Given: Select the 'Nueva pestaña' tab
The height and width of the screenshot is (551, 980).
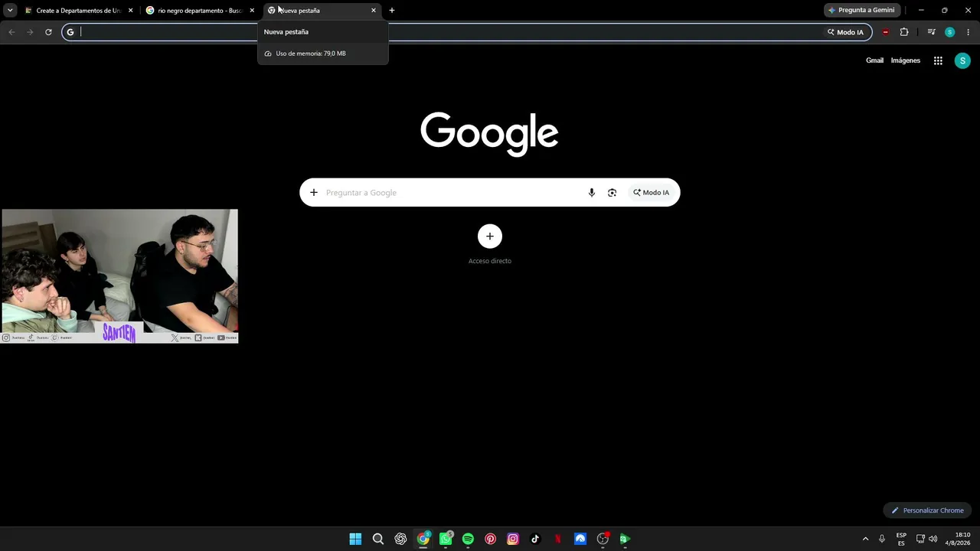Looking at the screenshot, I should (322, 11).
